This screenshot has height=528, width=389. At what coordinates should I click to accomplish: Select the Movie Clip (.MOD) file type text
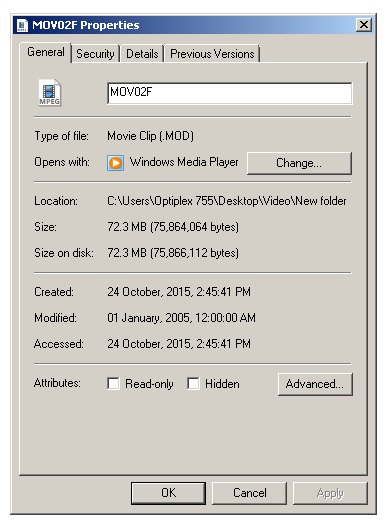pos(151,136)
